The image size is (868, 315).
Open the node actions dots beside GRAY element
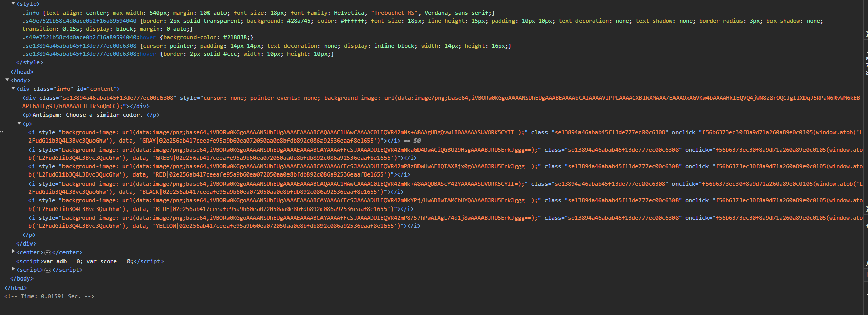(2, 132)
